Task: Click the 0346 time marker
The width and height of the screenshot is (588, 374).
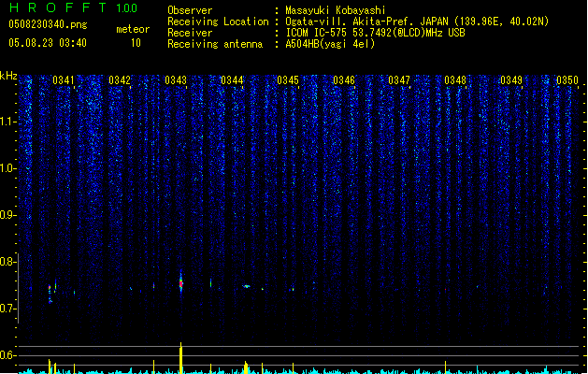Action: [x=344, y=80]
